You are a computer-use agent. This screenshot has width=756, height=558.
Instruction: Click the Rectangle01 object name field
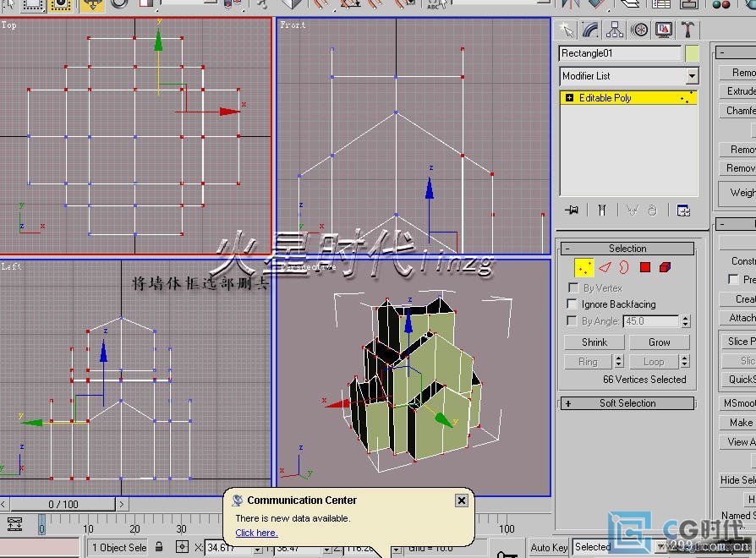[619, 53]
